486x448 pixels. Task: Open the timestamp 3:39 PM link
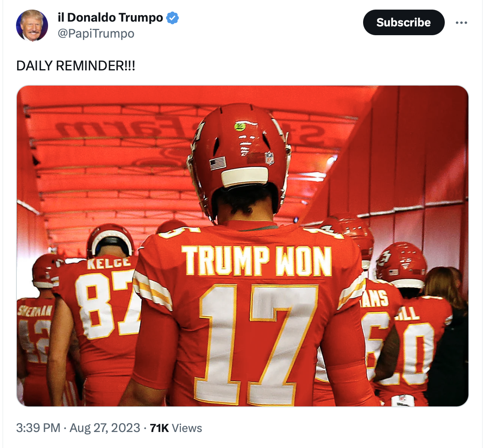point(38,428)
